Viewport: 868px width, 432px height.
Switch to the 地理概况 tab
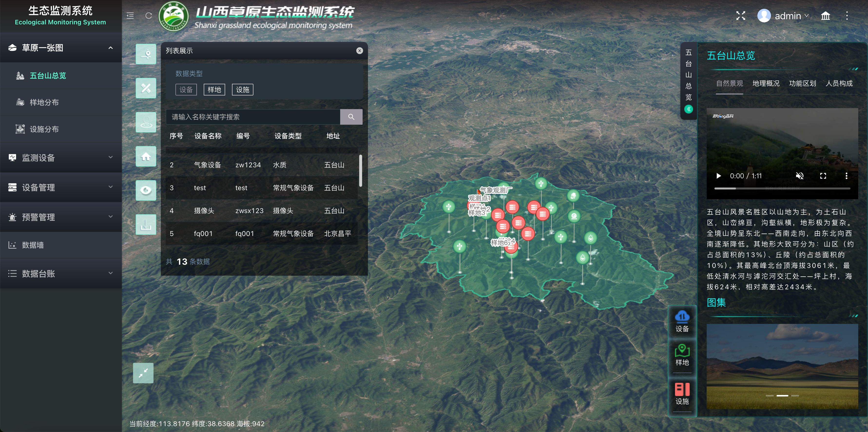766,84
